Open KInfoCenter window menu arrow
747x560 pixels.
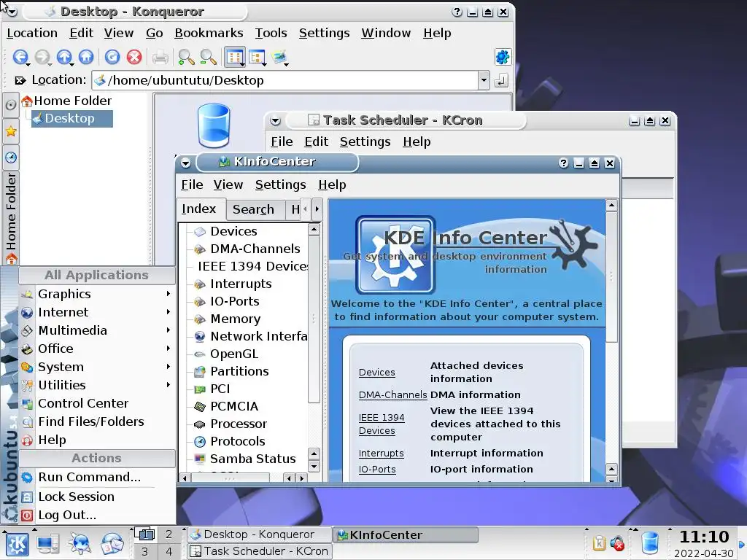pyautogui.click(x=186, y=163)
